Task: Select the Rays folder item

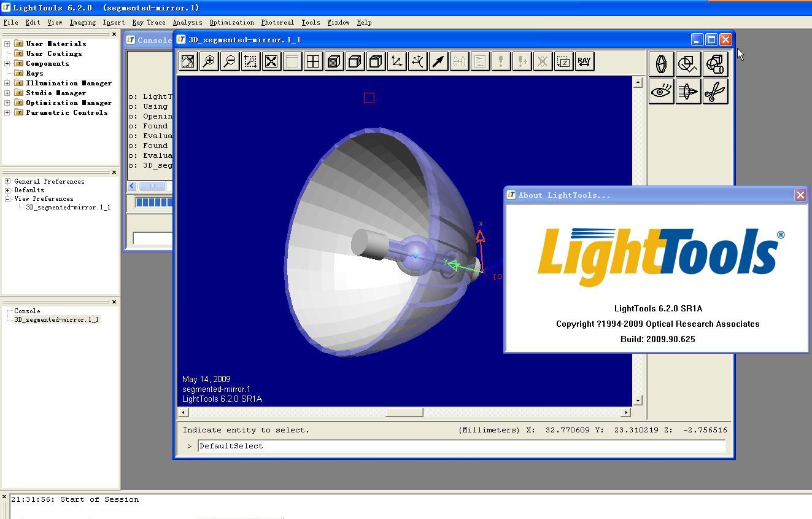Action: pos(34,73)
